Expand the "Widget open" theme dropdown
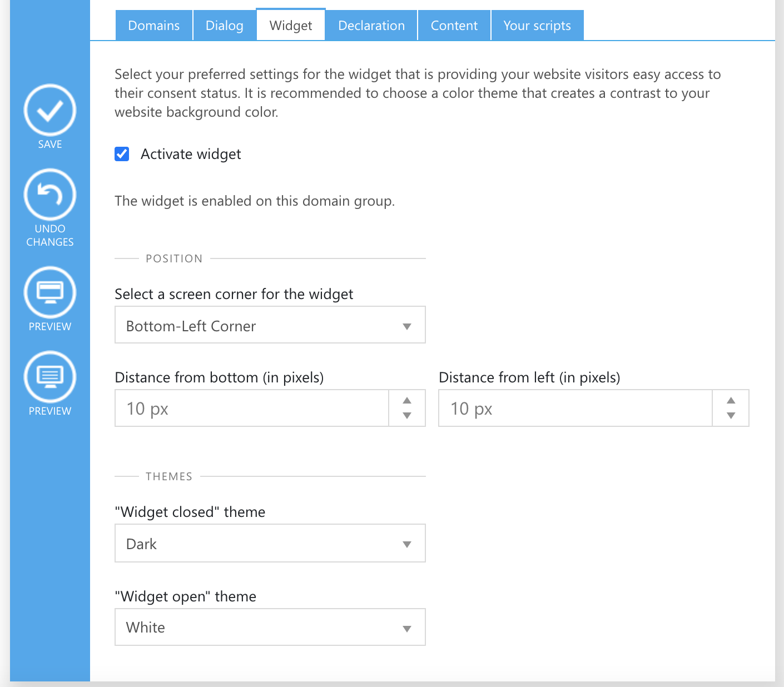The width and height of the screenshot is (784, 687). (270, 627)
